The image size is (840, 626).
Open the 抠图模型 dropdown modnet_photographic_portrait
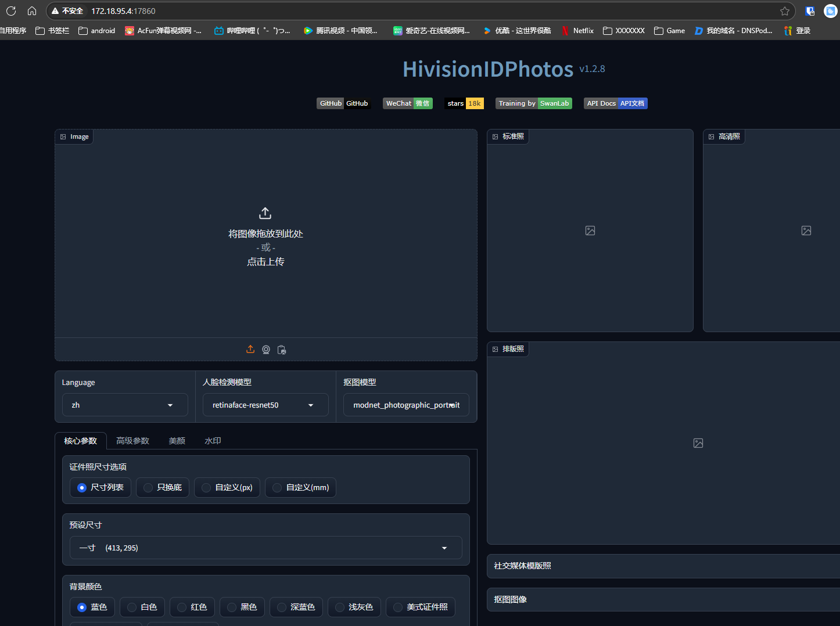406,405
